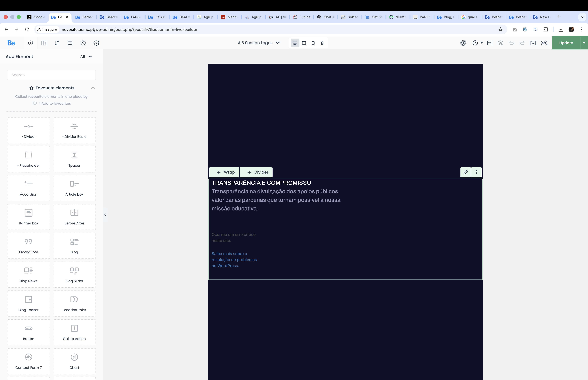Screen dimensions: 588x380
Task: Click the preview eye icon
Action: click(544, 43)
